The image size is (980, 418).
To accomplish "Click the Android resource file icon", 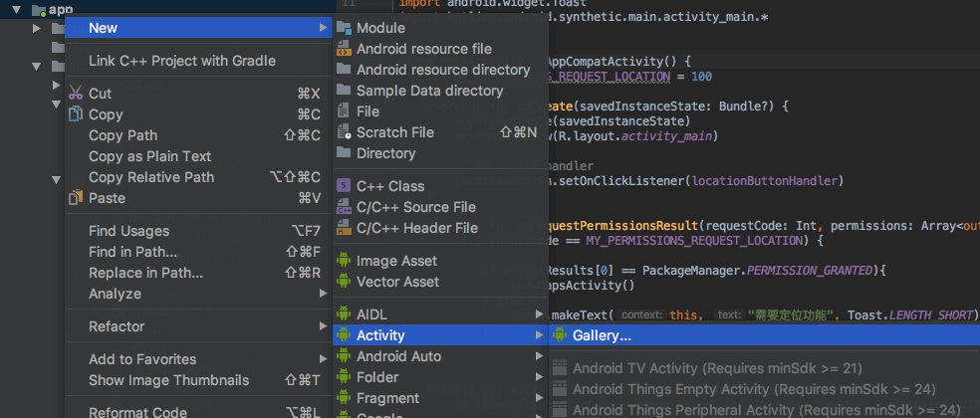I will [344, 49].
